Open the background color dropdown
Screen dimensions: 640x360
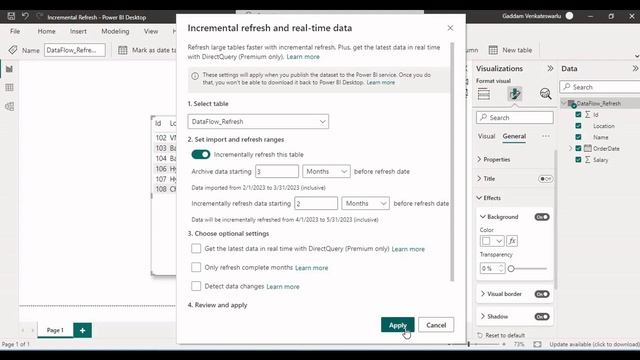coord(492,241)
